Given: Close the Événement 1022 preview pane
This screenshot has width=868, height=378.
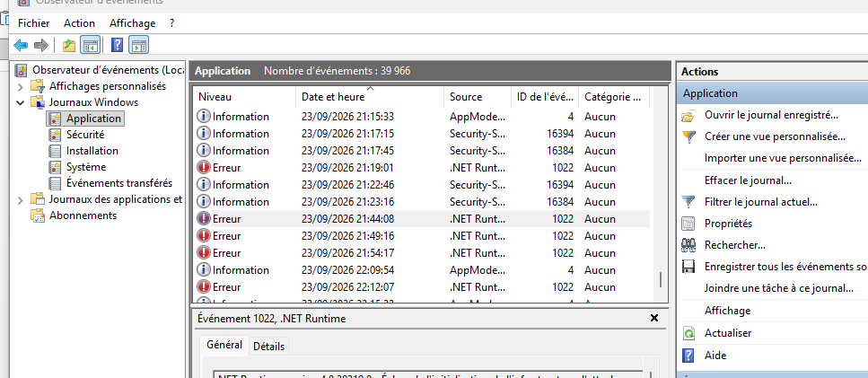Looking at the screenshot, I should pos(653,318).
